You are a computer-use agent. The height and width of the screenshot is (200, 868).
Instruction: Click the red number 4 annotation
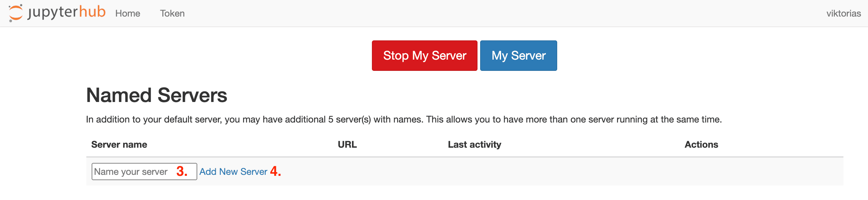click(275, 171)
